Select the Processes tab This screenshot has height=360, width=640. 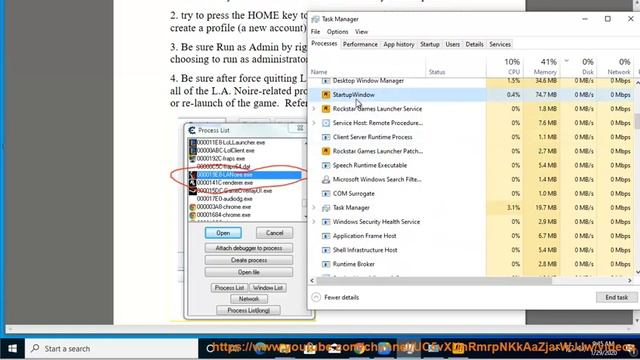[324, 44]
